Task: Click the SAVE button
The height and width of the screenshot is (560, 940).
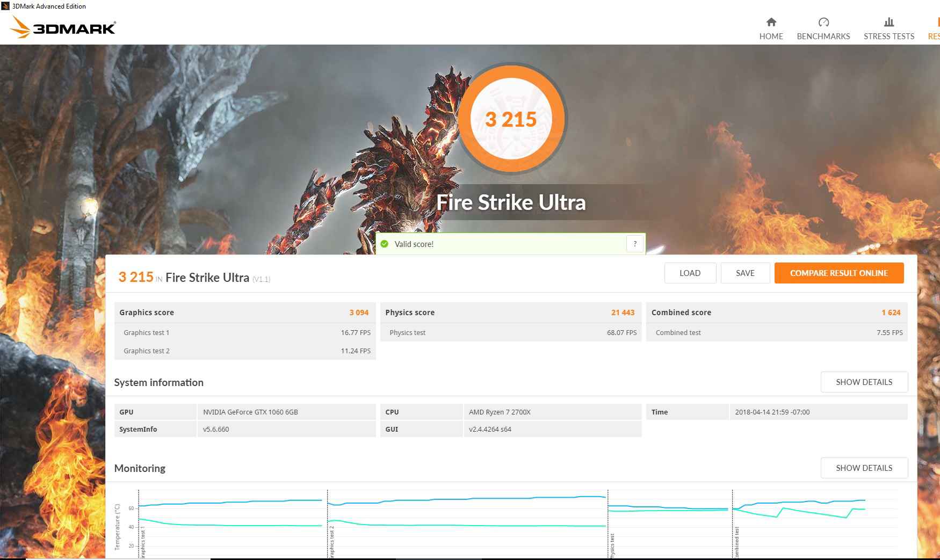Action: click(745, 273)
